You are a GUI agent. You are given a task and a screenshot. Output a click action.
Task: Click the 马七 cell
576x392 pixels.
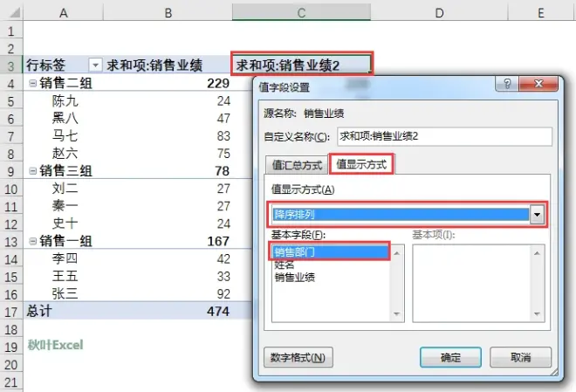click(65, 136)
